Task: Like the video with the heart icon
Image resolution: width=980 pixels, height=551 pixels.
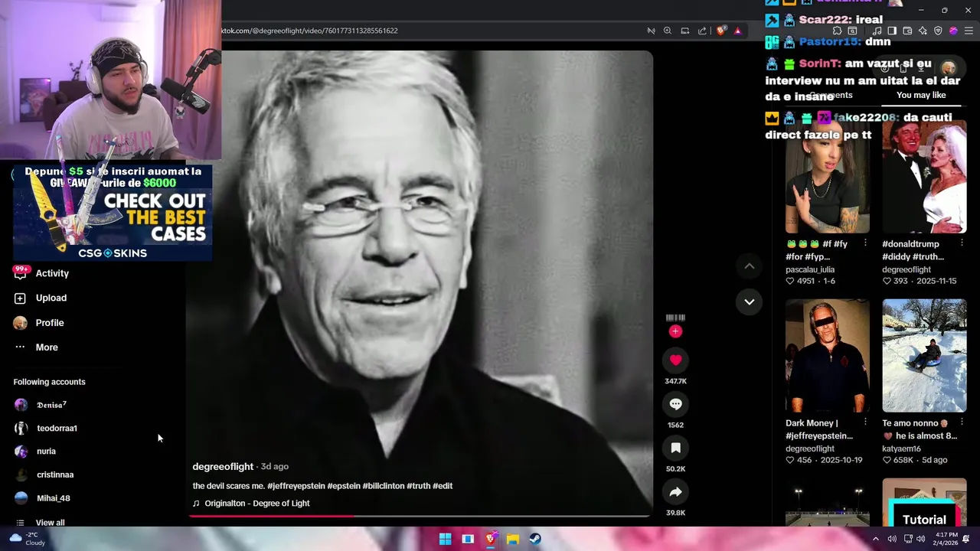Action: click(x=675, y=360)
